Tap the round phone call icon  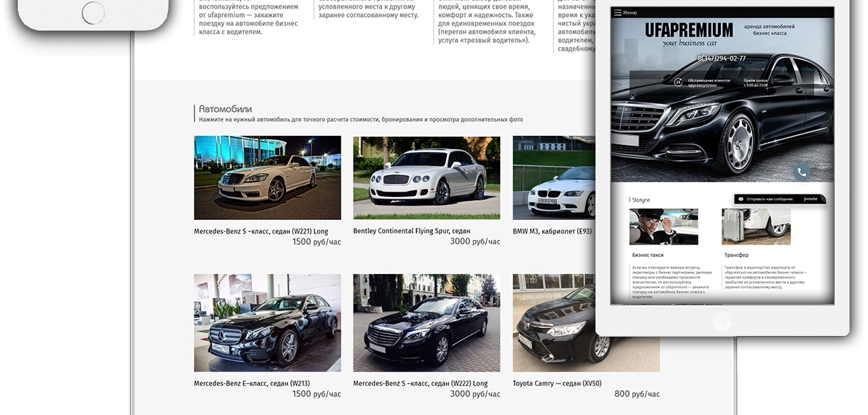[802, 172]
